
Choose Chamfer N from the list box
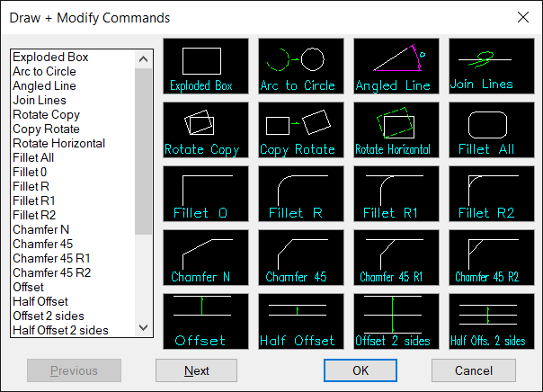(x=40, y=229)
